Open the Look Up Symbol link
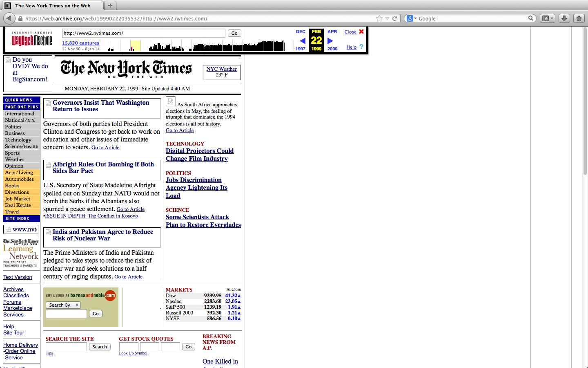Image resolution: width=588 pixels, height=368 pixels. pos(133,353)
